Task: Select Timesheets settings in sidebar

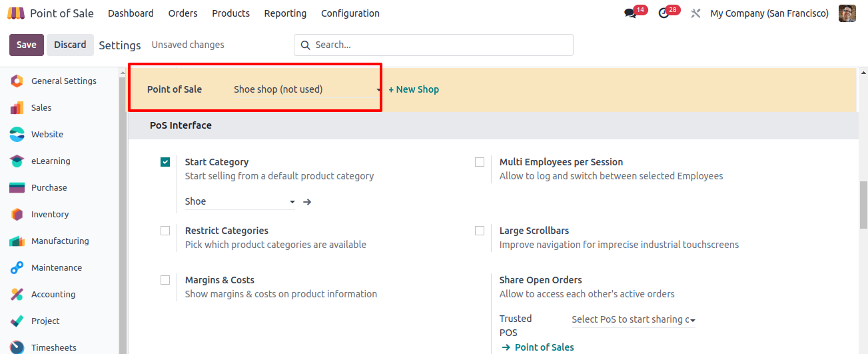Action: (x=54, y=347)
